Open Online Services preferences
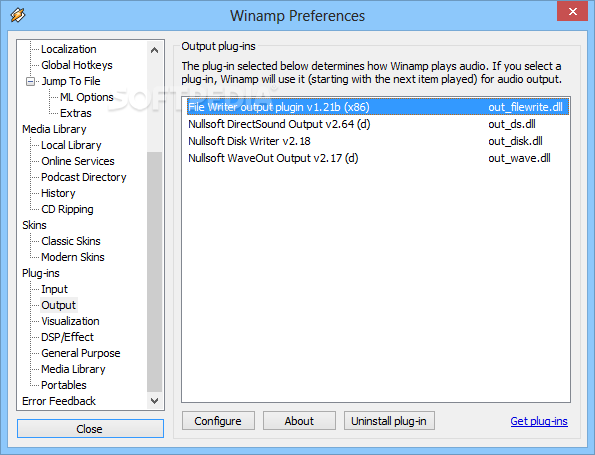This screenshot has height=455, width=595. [78, 161]
